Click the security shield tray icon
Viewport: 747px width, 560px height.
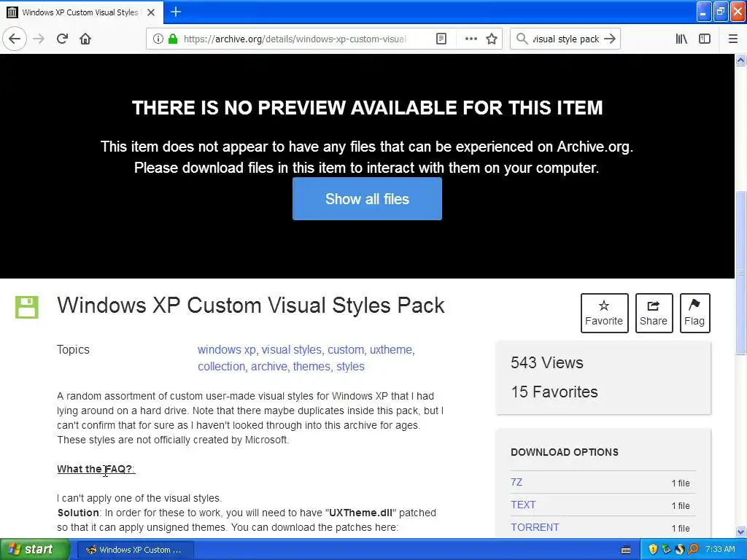(x=653, y=550)
